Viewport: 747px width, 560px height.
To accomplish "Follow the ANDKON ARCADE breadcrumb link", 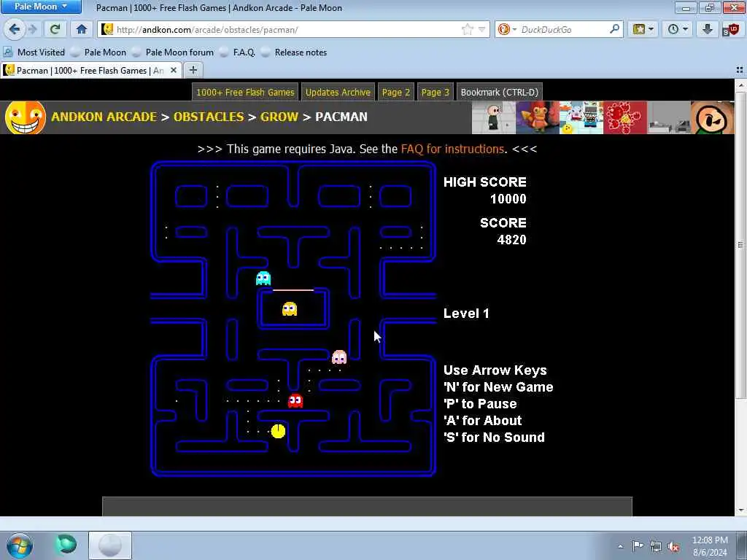I will pyautogui.click(x=104, y=117).
